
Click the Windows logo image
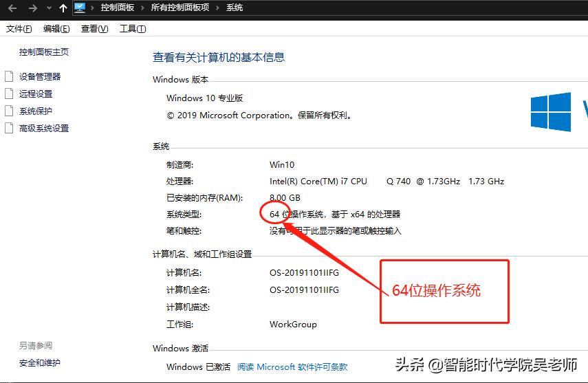tap(550, 112)
